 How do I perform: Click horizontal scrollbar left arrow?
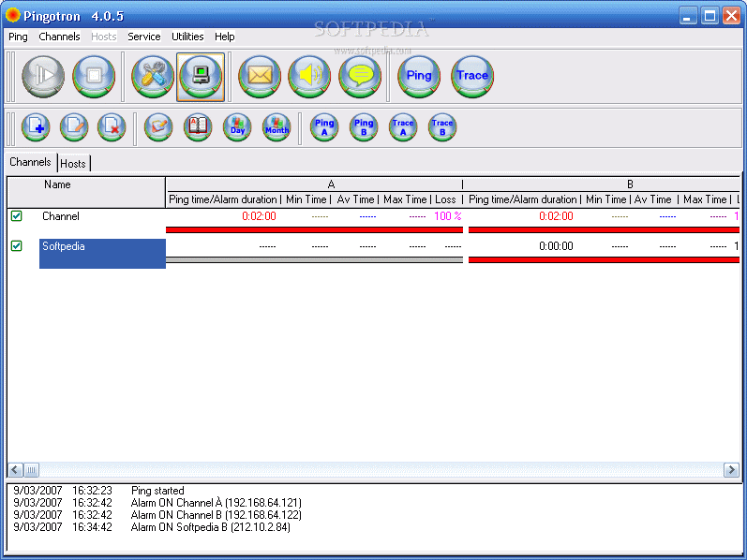pyautogui.click(x=15, y=470)
